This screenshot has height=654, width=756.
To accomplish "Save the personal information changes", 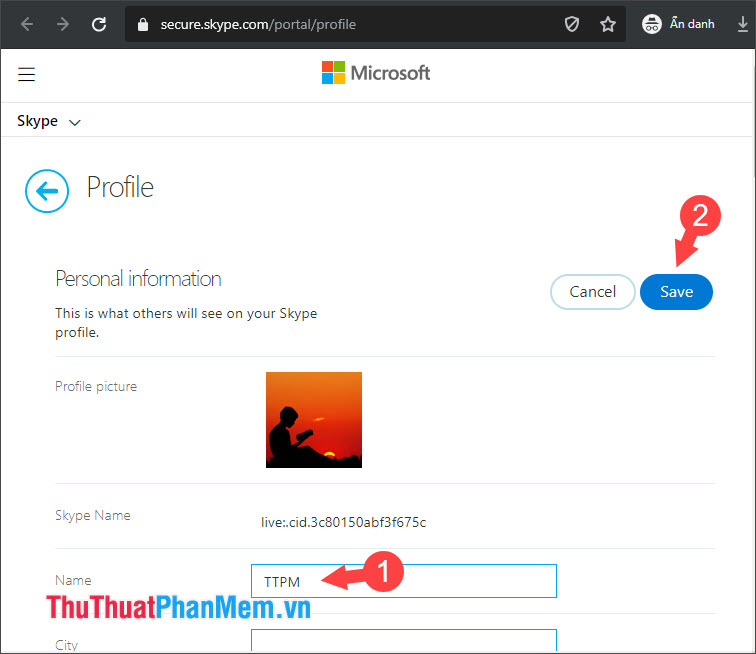I will point(676,292).
